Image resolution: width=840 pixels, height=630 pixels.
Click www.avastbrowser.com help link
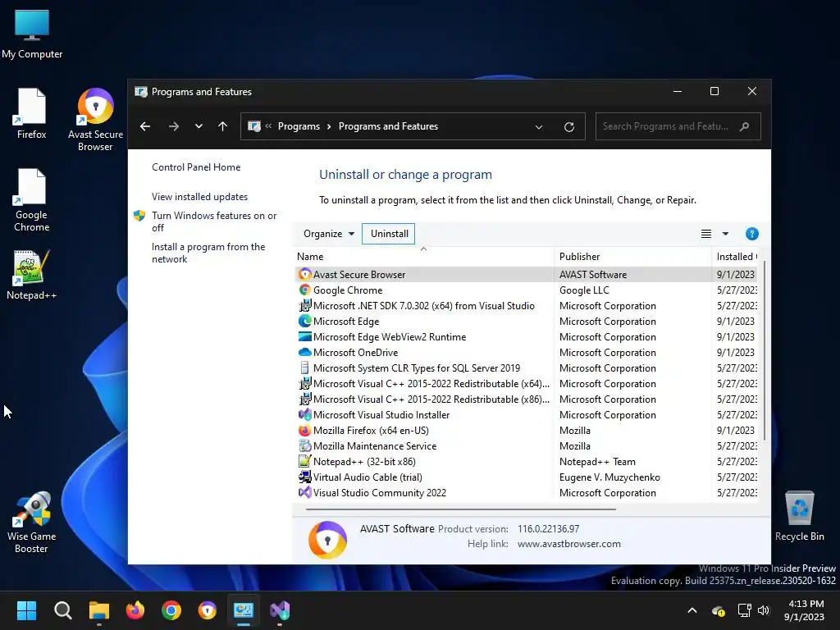click(x=569, y=544)
